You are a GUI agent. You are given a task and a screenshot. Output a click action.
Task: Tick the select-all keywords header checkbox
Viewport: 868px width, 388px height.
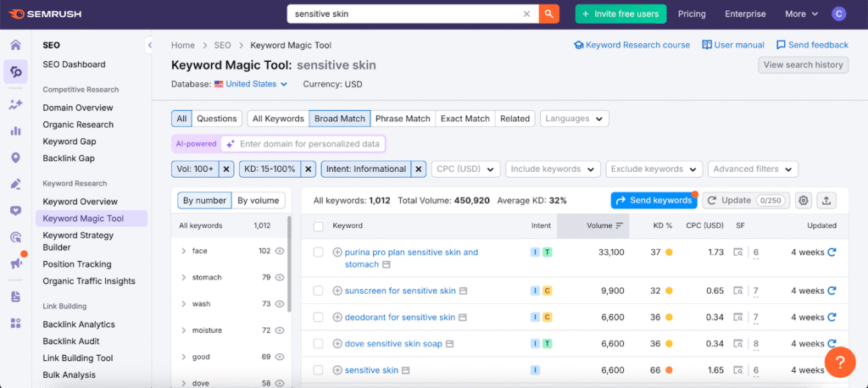pos(318,226)
